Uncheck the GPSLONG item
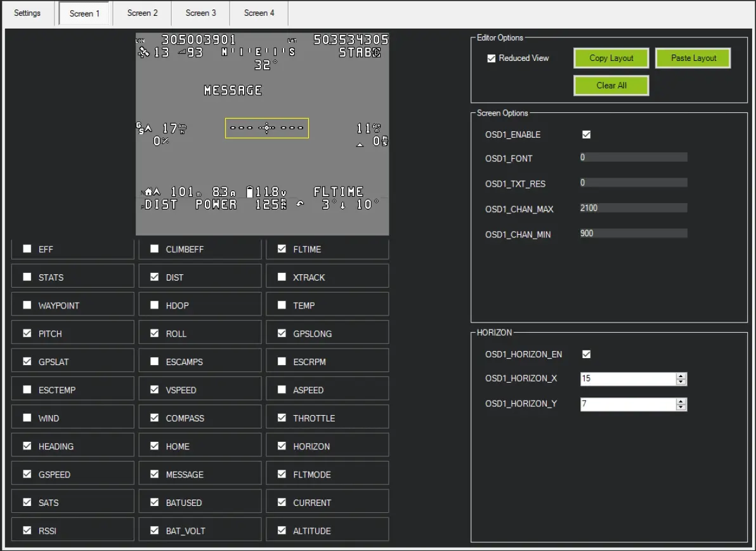The width and height of the screenshot is (756, 551). coord(282,333)
